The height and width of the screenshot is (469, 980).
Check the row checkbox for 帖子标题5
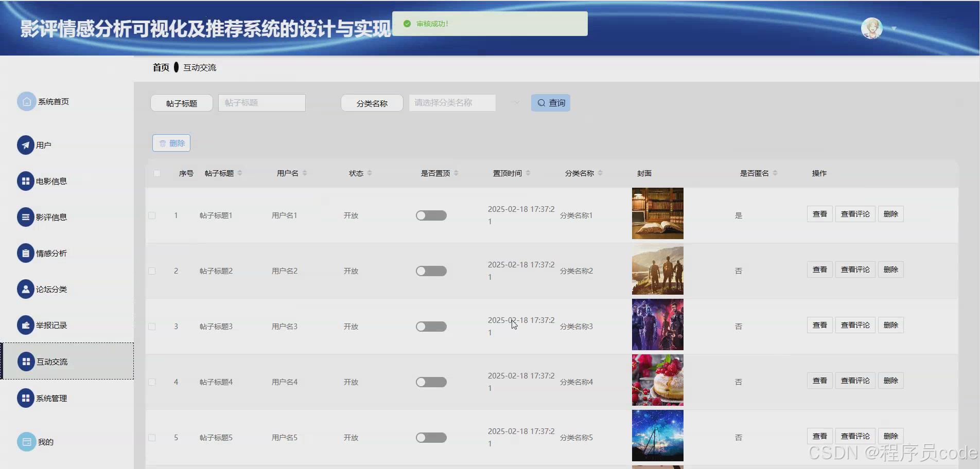(x=152, y=438)
